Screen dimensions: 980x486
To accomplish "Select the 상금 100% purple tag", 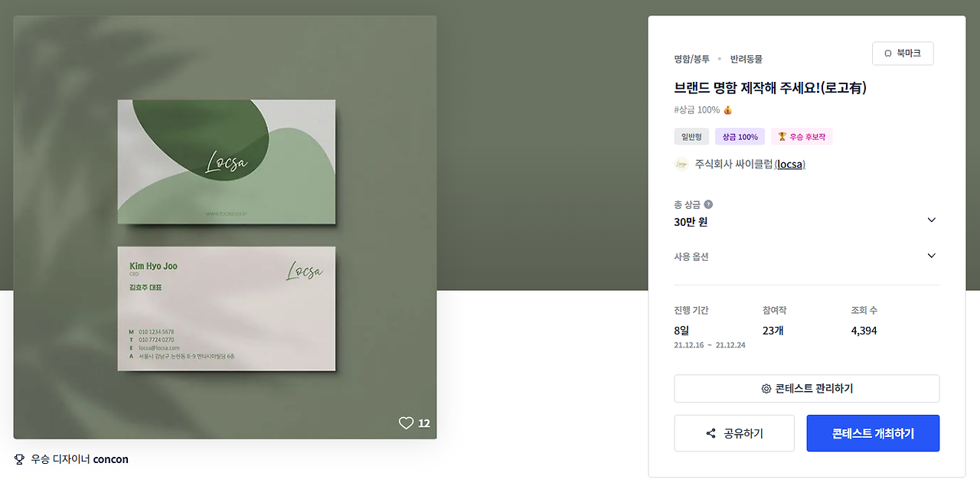I will point(740,137).
